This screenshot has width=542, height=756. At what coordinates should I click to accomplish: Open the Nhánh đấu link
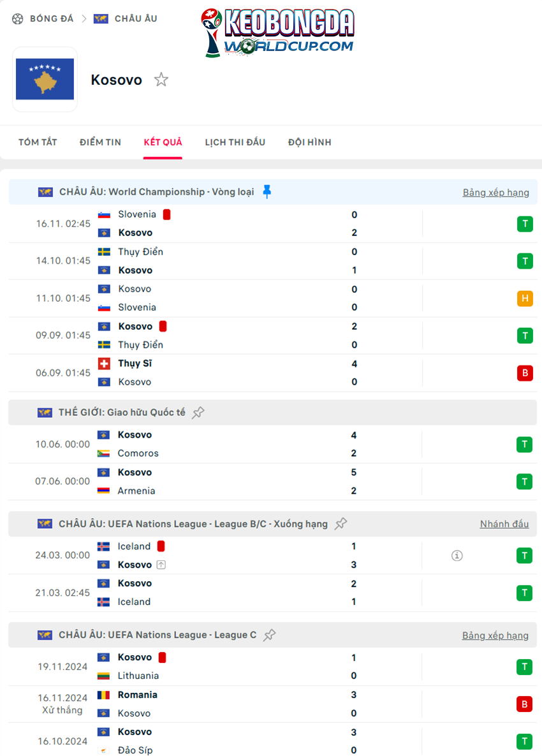click(x=504, y=524)
